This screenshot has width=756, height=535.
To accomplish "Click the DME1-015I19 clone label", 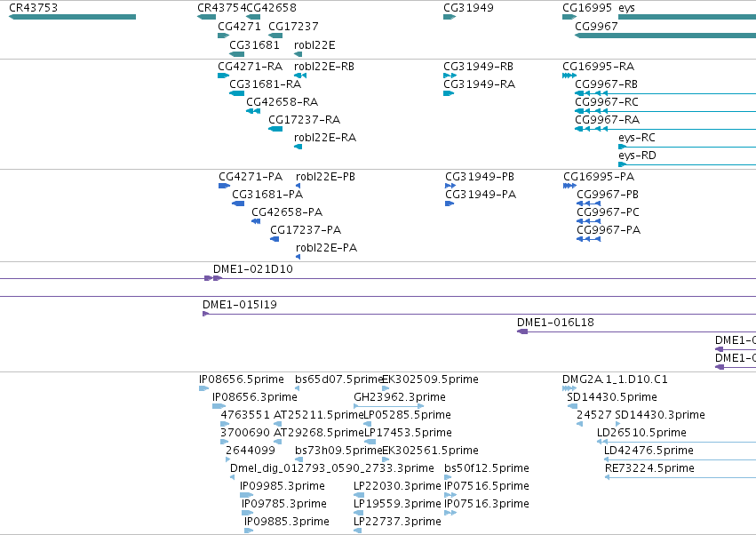I will click(x=240, y=305).
